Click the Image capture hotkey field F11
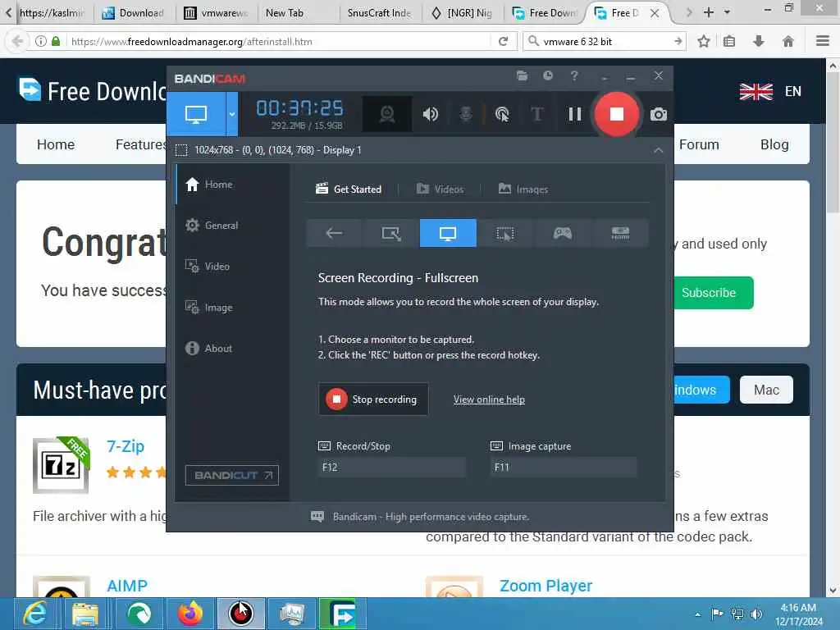The image size is (840, 630). click(x=564, y=467)
